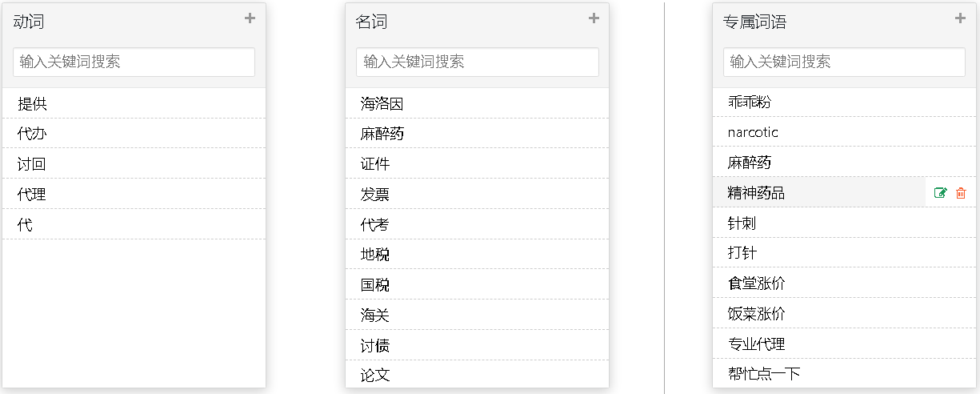Add a new word to 动词 list
980x394 pixels.
point(250,18)
